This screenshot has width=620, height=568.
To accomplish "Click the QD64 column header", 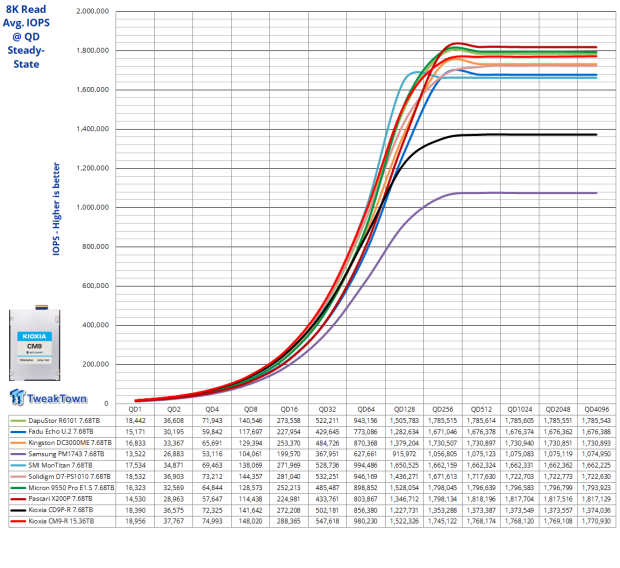I will point(366,409).
